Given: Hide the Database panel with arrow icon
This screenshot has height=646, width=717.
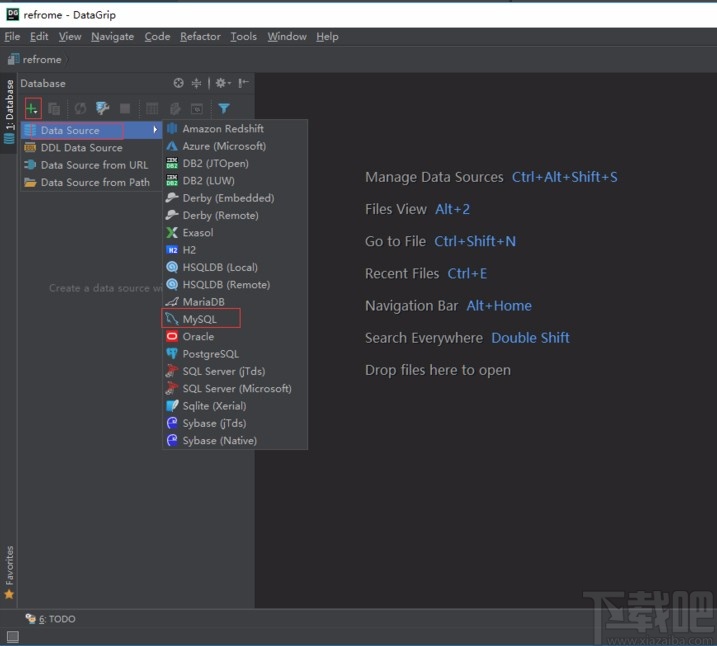Looking at the screenshot, I should pos(244,83).
